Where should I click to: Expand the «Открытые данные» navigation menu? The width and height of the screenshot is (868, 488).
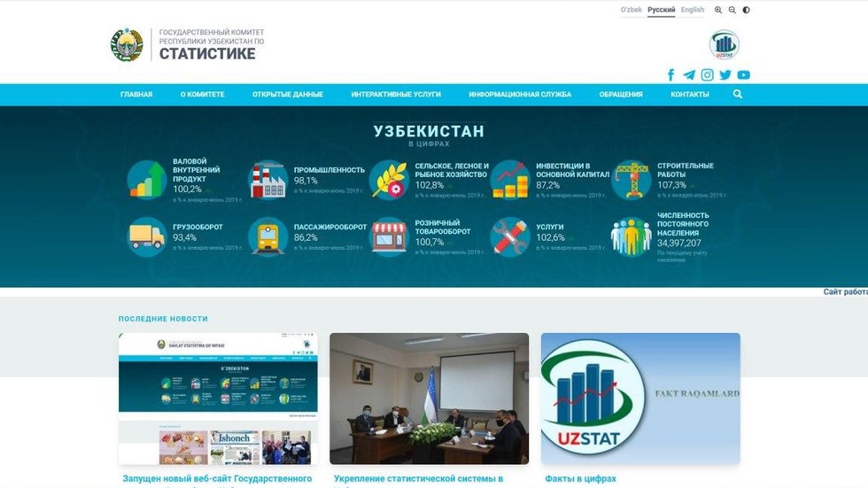point(287,95)
